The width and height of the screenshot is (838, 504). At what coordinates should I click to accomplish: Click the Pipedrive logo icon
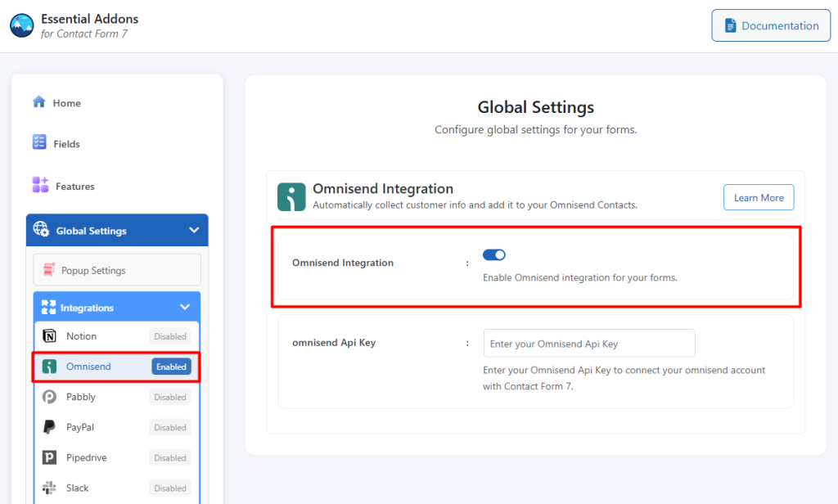[49, 457]
